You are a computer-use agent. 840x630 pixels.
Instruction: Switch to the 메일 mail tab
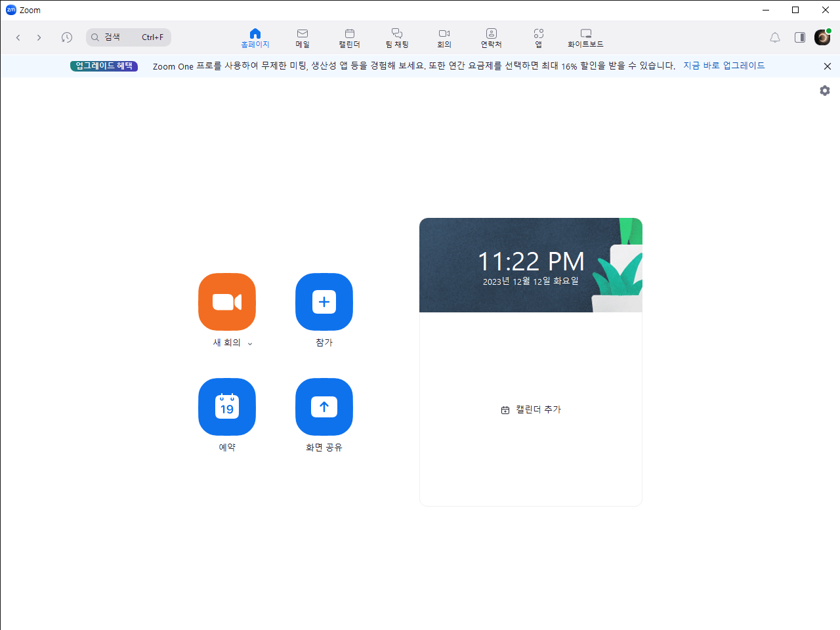pos(303,38)
